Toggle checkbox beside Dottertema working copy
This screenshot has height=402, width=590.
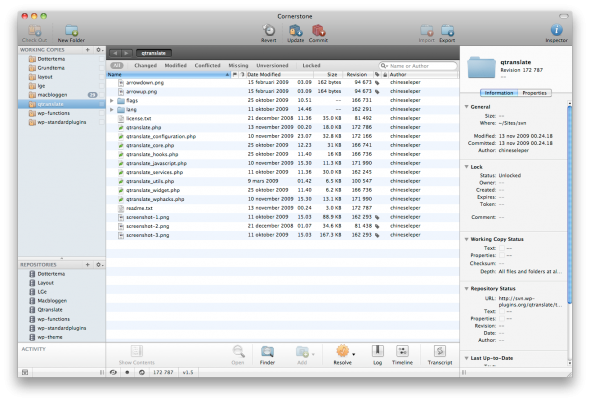tap(102, 59)
